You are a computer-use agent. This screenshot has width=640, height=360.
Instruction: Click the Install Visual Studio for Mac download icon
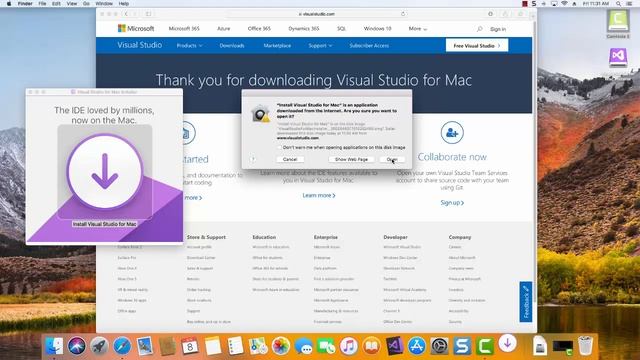[105, 171]
